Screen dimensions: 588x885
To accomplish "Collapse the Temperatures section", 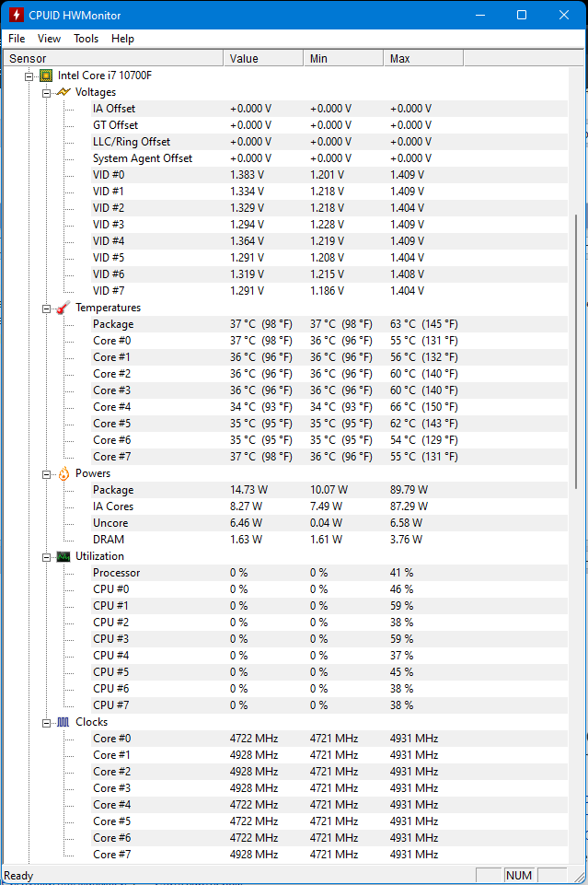I will [47, 308].
